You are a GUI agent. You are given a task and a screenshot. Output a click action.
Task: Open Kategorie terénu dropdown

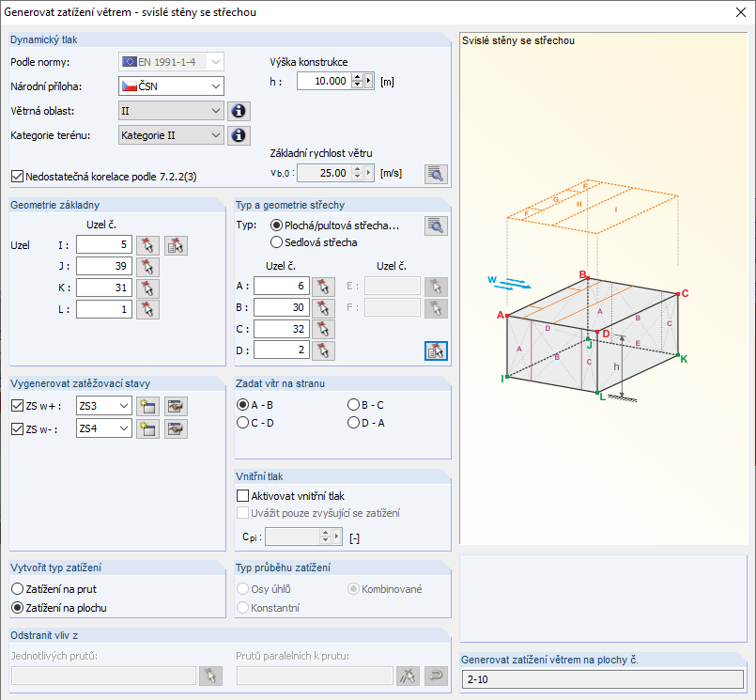[x=171, y=135]
